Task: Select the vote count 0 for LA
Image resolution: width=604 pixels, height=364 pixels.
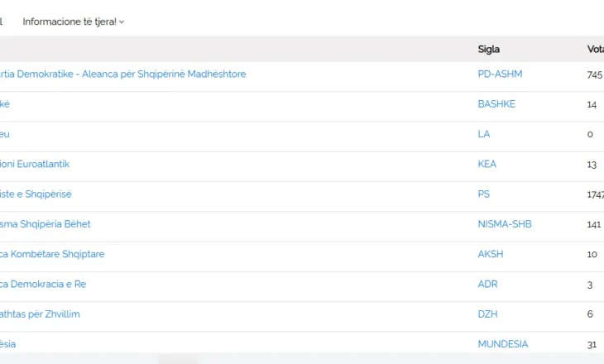Action: (x=590, y=135)
